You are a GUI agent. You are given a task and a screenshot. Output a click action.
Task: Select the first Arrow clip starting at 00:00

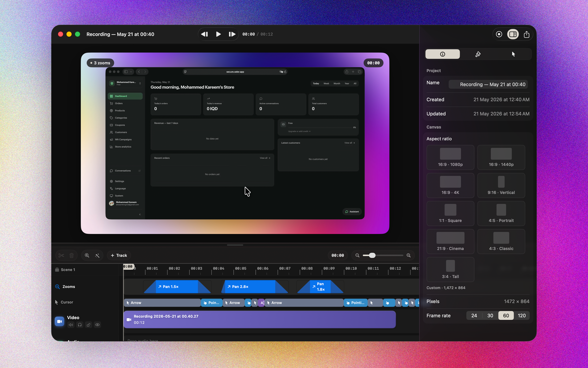pos(162,303)
